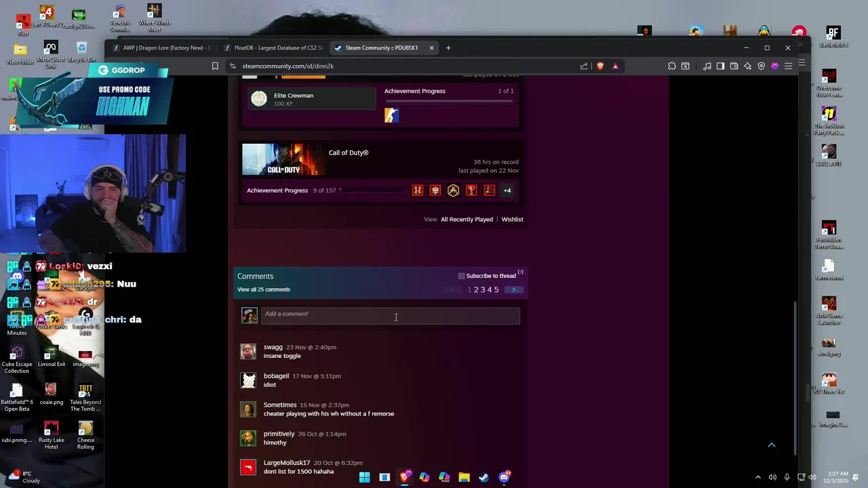Open File Explorer from the taskbar

click(x=464, y=477)
